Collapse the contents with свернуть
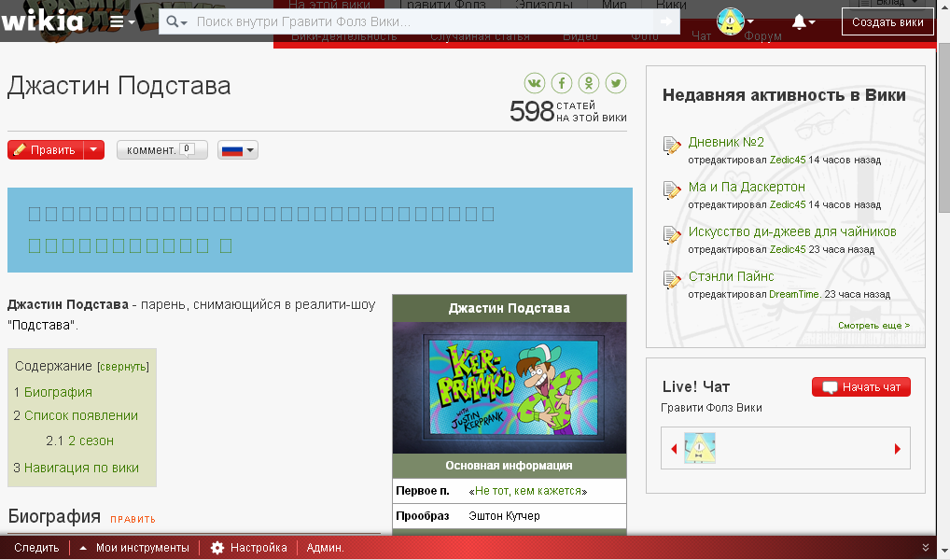The height and width of the screenshot is (560, 950). point(123,367)
